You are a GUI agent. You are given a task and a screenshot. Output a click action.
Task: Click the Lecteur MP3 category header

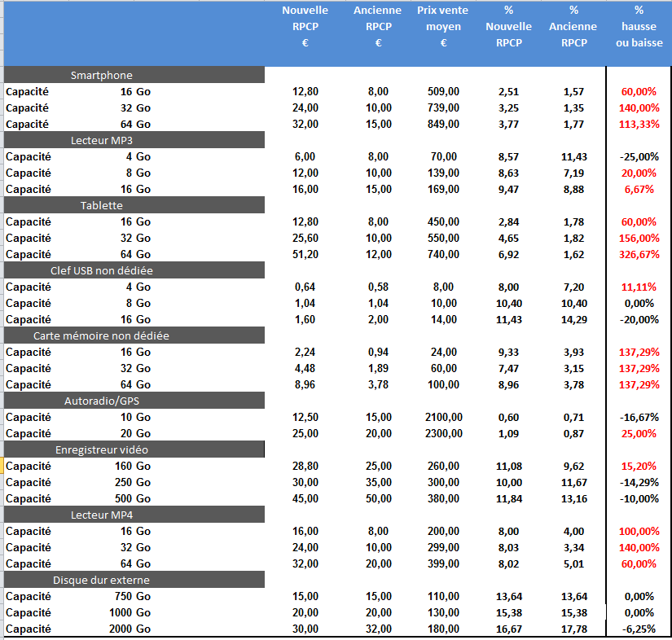[x=102, y=140]
